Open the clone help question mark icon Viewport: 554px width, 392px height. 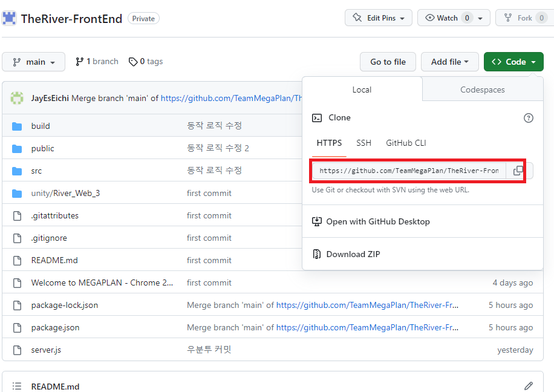[528, 118]
